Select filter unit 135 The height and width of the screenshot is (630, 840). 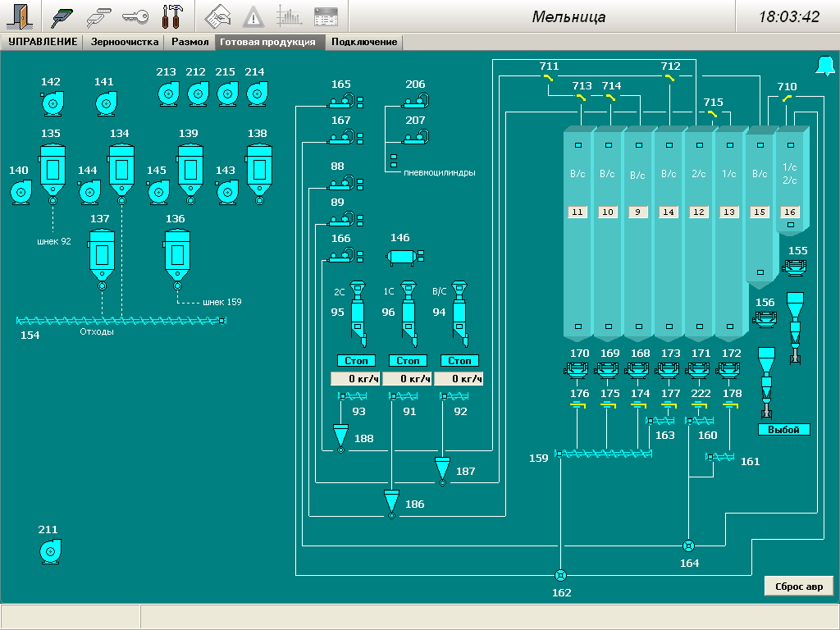tap(52, 166)
